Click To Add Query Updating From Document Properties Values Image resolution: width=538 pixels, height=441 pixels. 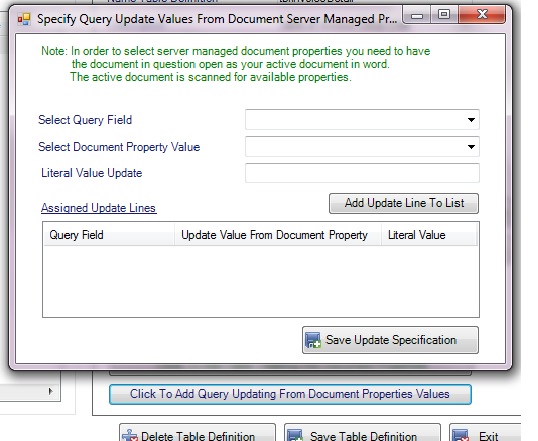point(290,394)
